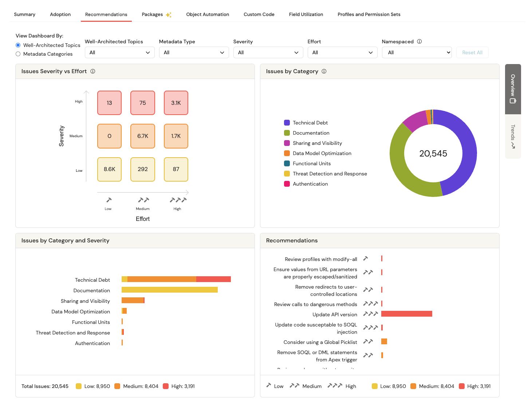Click the sparkle icon beside Packages
This screenshot has height=412, width=532.
click(x=169, y=15)
